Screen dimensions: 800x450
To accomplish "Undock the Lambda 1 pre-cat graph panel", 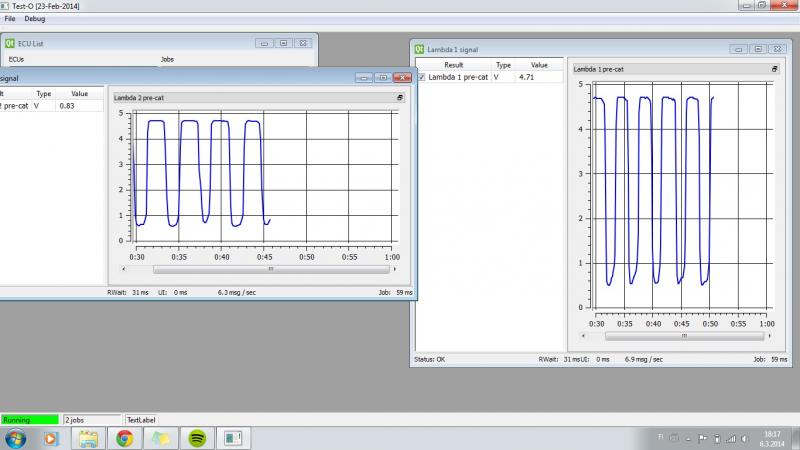I will 775,68.
